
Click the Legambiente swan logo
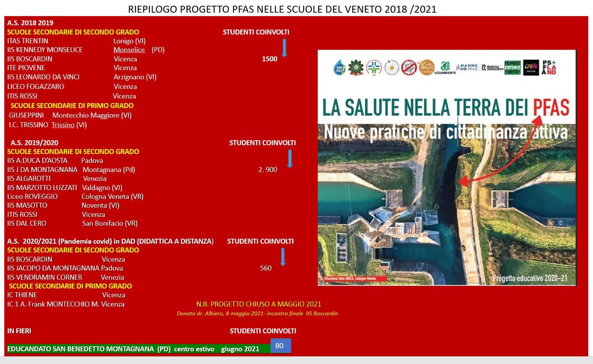click(x=445, y=68)
